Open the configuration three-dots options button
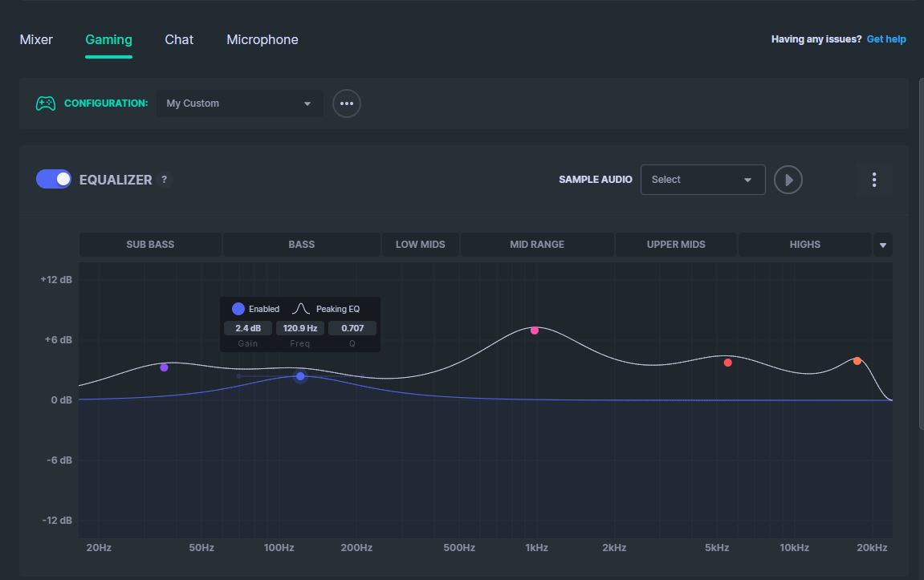The width and height of the screenshot is (924, 580). tap(347, 103)
